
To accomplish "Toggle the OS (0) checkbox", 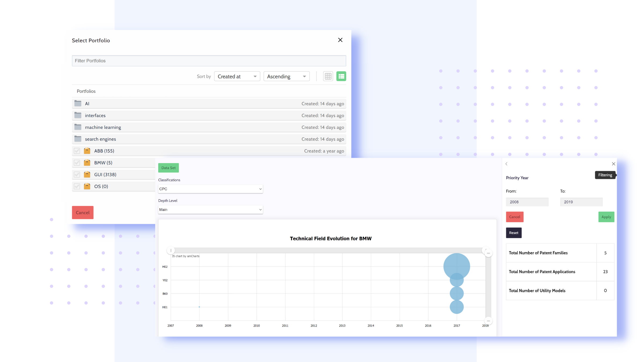I will click(77, 186).
